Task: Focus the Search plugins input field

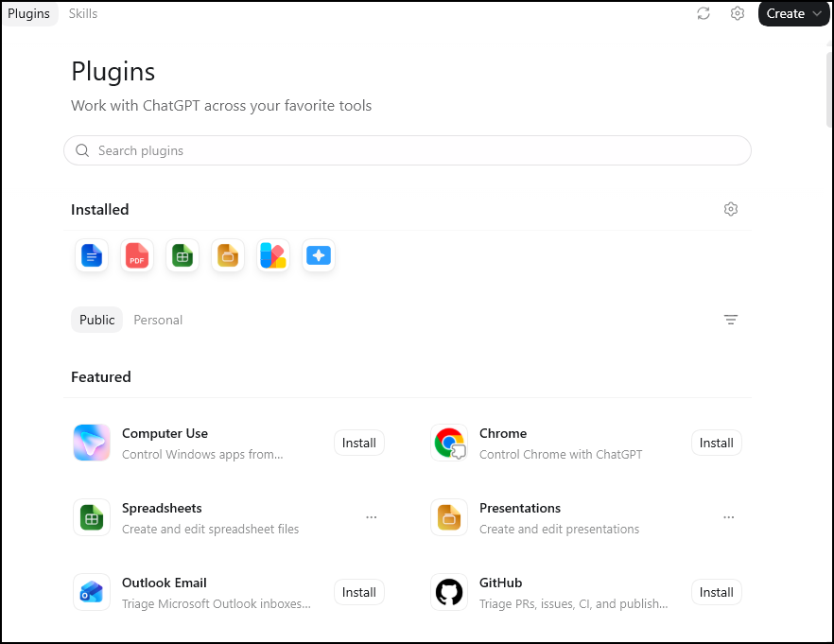Action: coord(408,150)
